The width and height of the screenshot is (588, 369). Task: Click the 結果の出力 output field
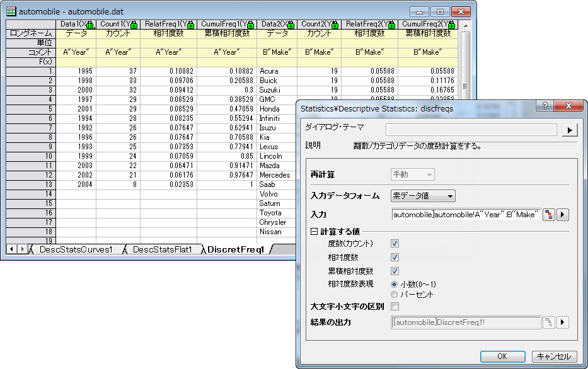pyautogui.click(x=466, y=322)
